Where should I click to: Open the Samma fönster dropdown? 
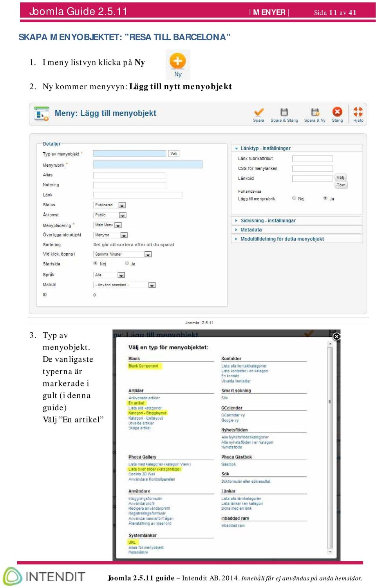click(123, 254)
